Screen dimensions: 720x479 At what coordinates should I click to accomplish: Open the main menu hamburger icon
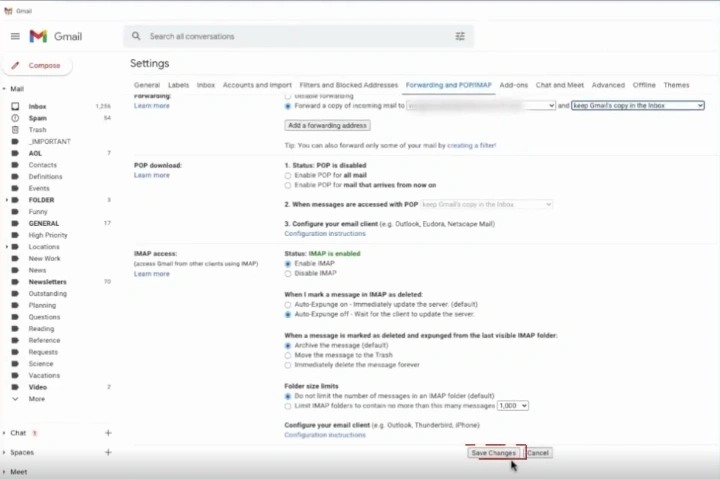15,36
